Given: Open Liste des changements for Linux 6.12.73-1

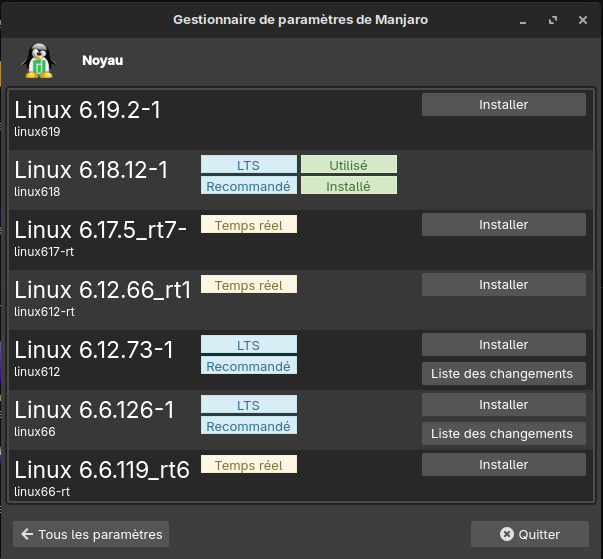Looking at the screenshot, I should pos(503,374).
